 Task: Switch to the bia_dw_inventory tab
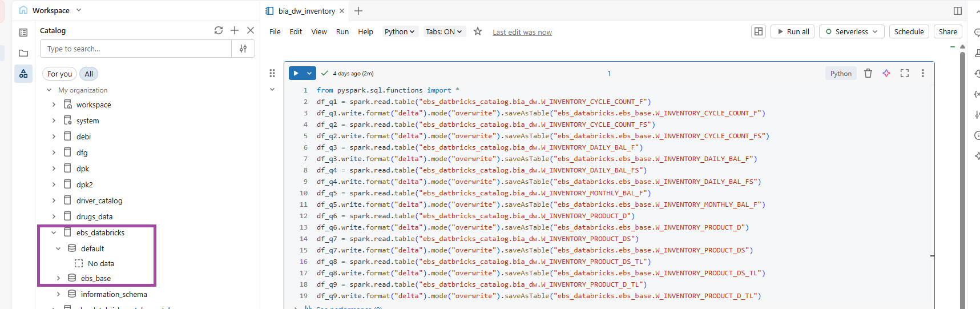click(306, 11)
